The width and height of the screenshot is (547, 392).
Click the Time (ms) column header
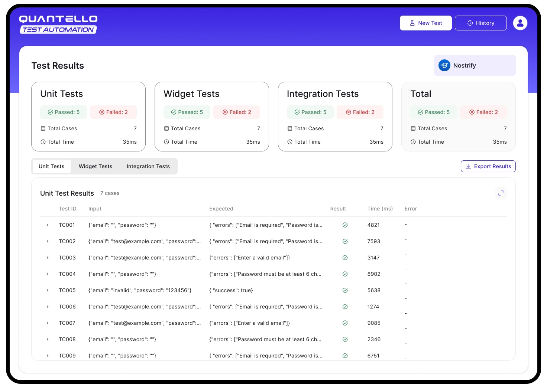coord(380,209)
